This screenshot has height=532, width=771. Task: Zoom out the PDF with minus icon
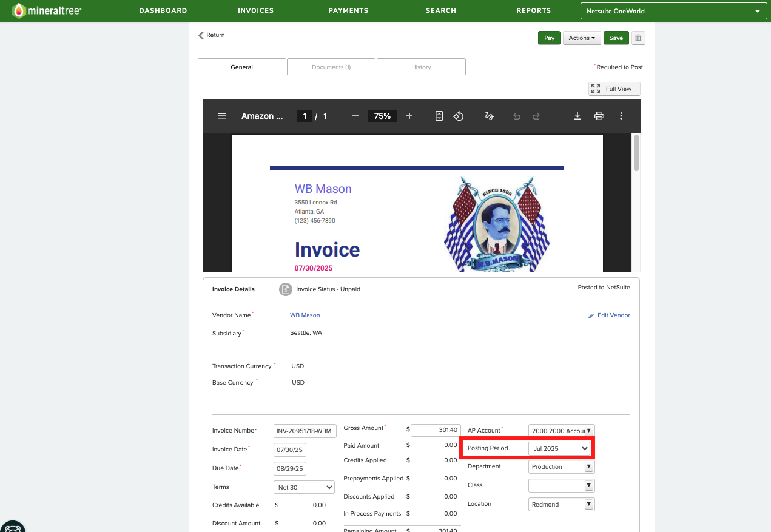point(355,116)
